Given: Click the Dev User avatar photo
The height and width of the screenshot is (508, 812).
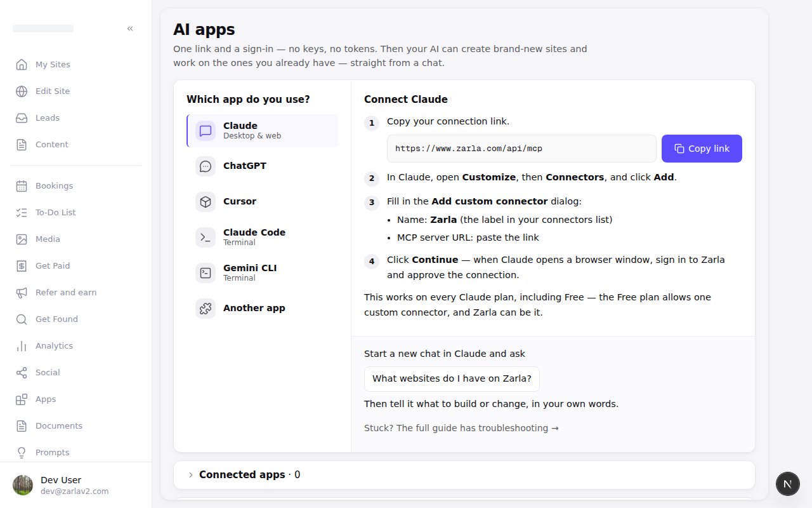Looking at the screenshot, I should [23, 485].
